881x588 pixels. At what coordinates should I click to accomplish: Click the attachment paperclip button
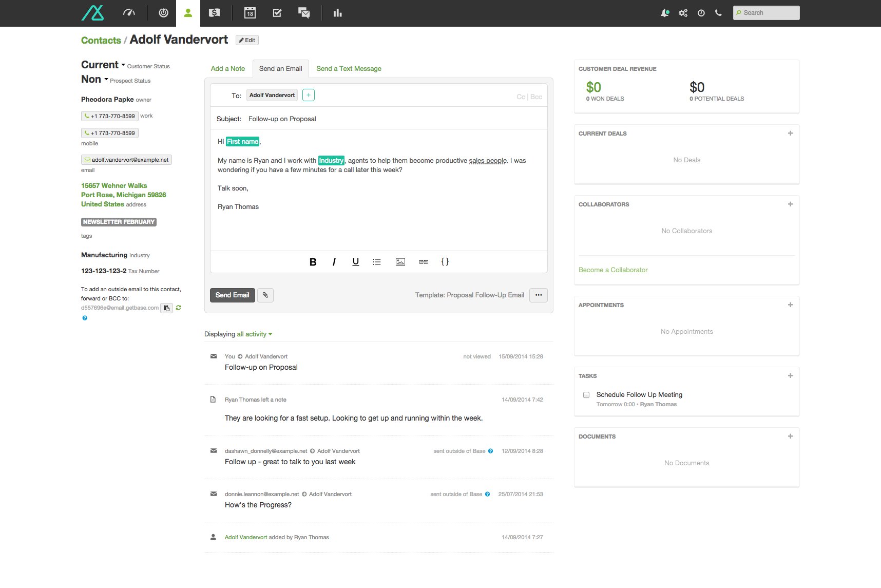pyautogui.click(x=265, y=295)
